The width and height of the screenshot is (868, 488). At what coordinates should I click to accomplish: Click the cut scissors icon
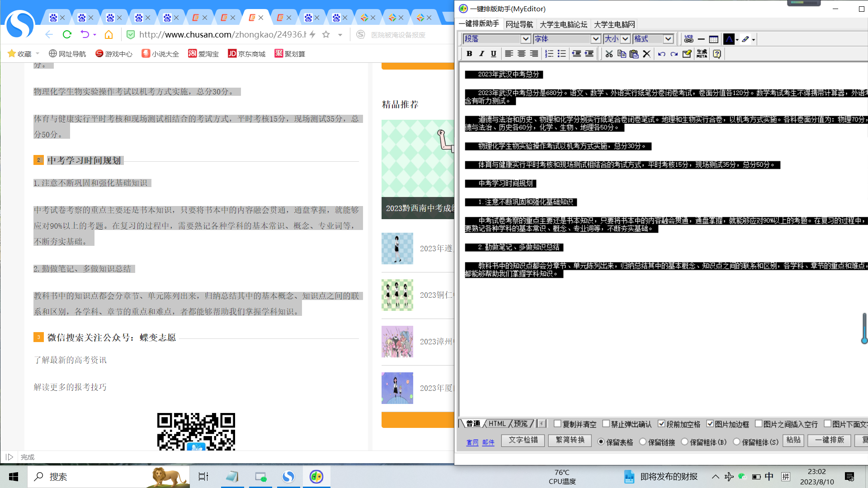[x=609, y=54]
